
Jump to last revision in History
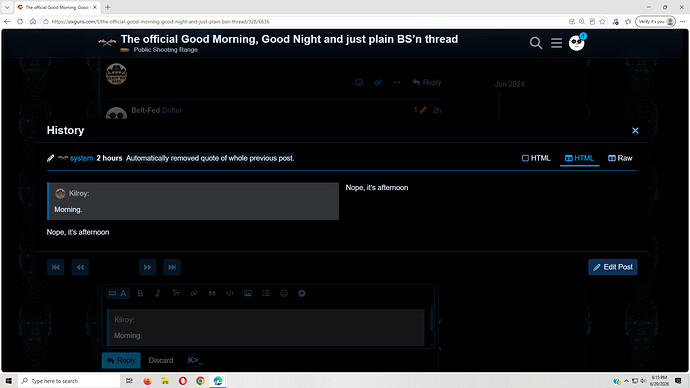click(x=172, y=267)
